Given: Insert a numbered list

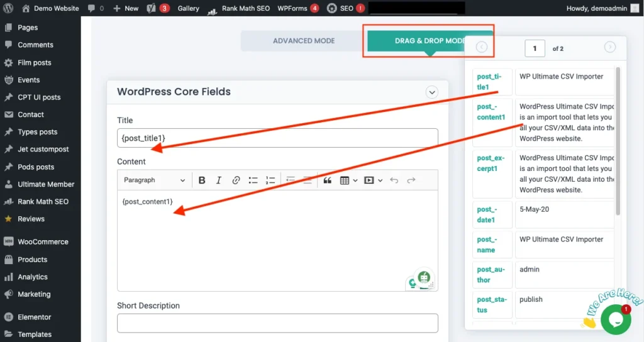Looking at the screenshot, I should tap(270, 180).
